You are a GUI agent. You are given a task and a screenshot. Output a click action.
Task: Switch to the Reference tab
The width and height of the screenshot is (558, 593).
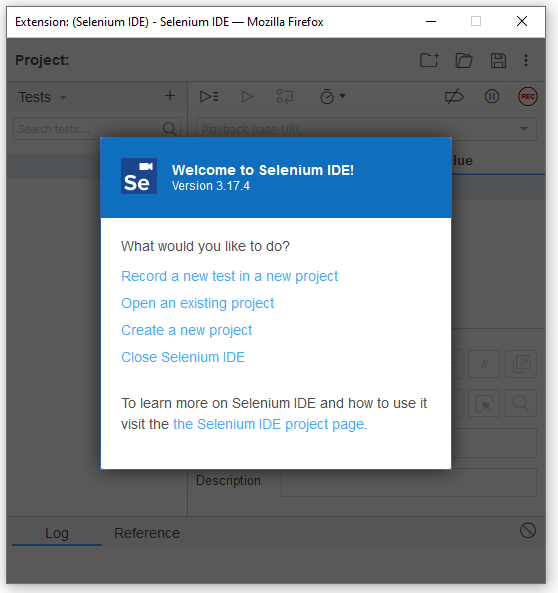147,533
